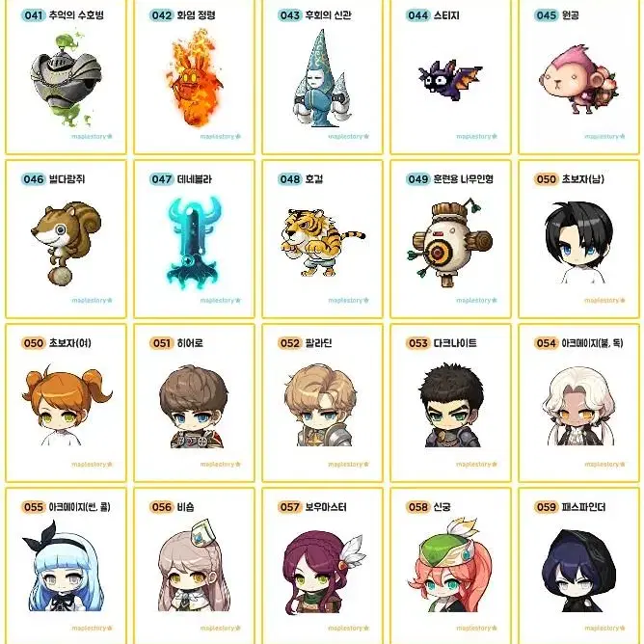Select the blond Paladin card 052
This screenshot has width=644, height=644.
tap(322, 403)
